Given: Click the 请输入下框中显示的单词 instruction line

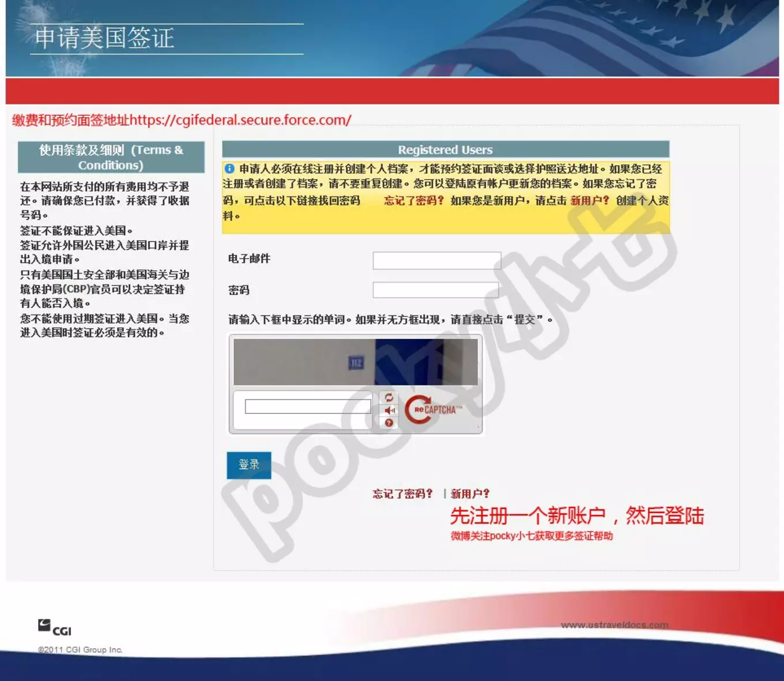Looking at the screenshot, I should [x=390, y=319].
